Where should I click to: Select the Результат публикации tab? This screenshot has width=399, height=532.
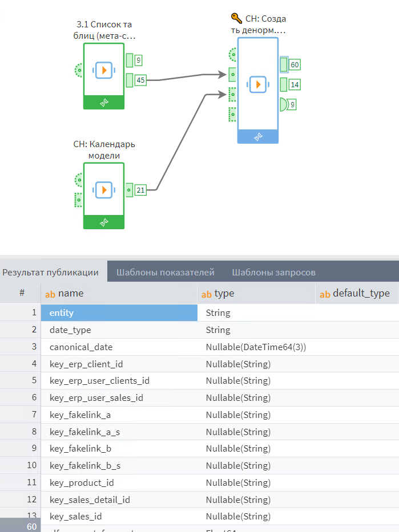point(50,272)
